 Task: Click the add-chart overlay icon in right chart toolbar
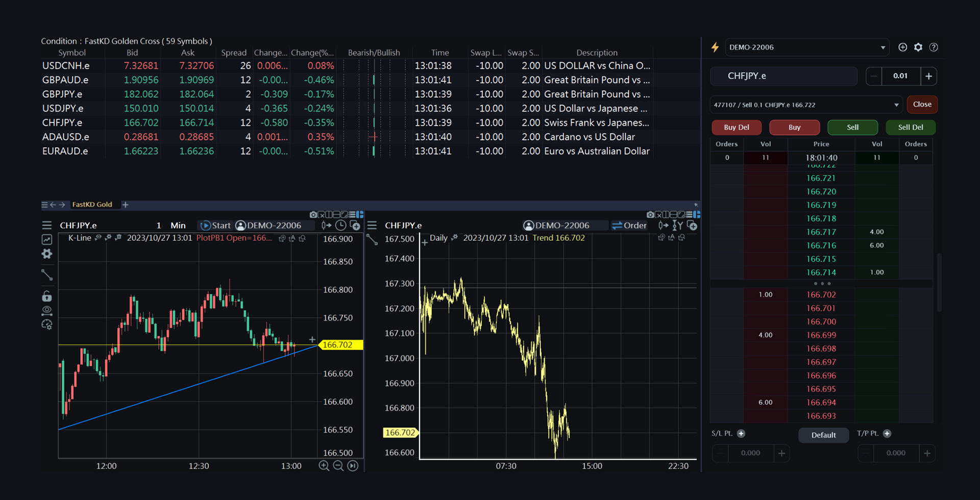(x=692, y=226)
